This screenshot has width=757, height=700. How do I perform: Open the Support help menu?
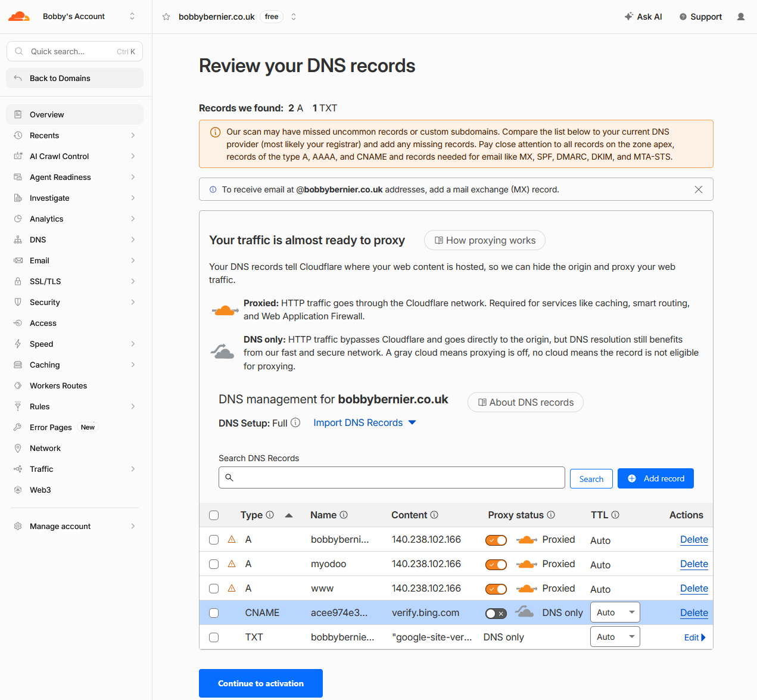[700, 17]
